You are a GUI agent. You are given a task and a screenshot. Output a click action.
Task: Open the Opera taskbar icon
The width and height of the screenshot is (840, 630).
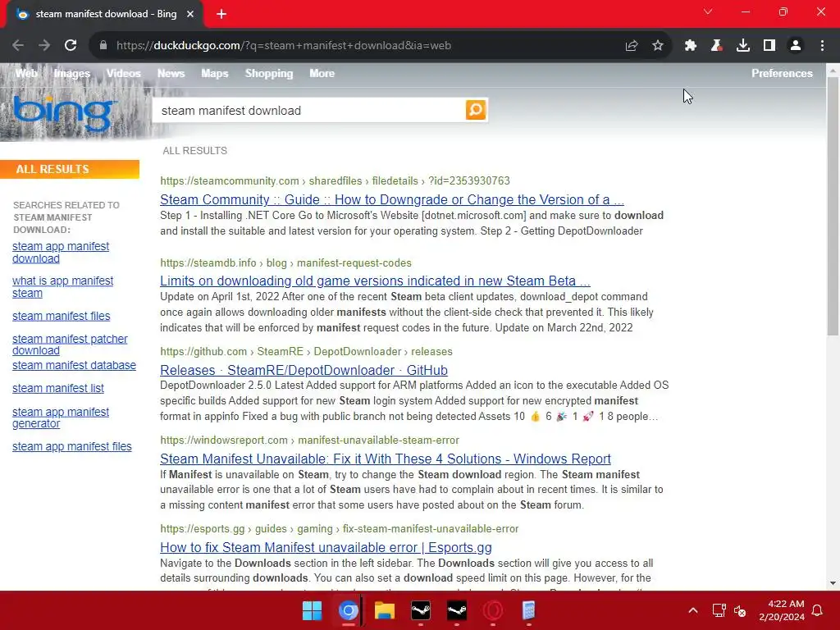click(493, 610)
